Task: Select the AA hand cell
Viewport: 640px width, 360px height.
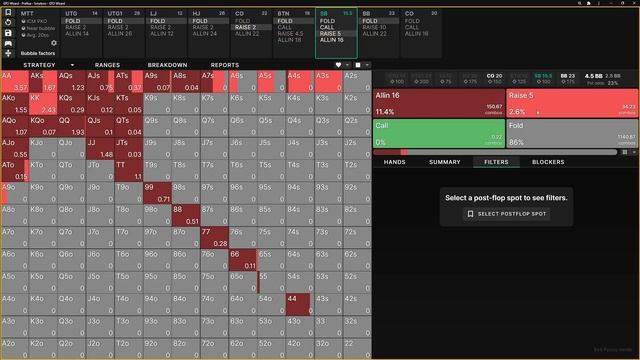Action: pyautogui.click(x=15, y=82)
